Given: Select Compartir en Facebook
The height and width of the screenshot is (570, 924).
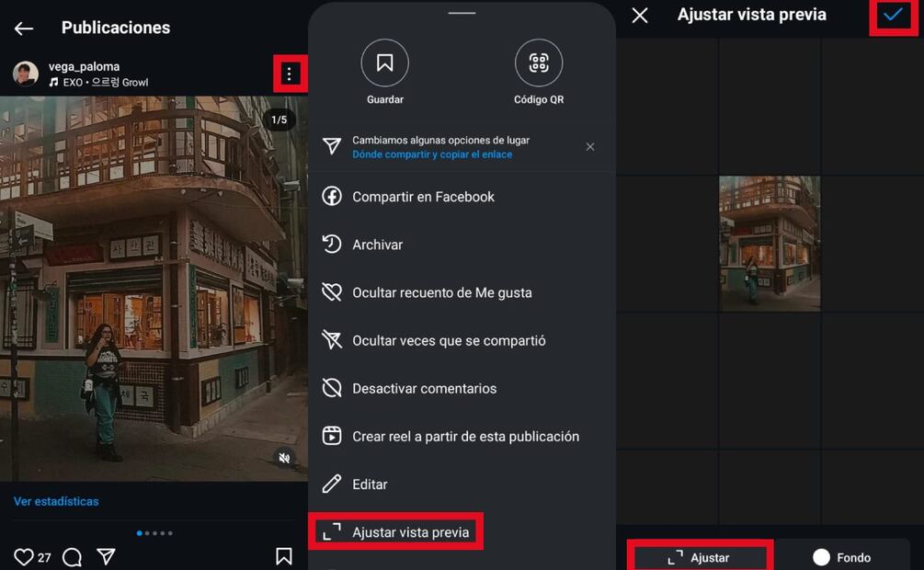Looking at the screenshot, I should point(423,197).
